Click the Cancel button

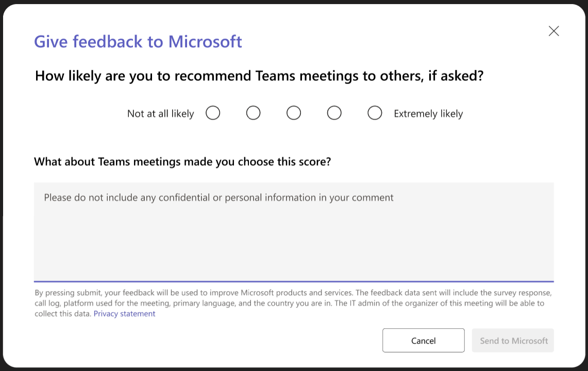coord(423,340)
